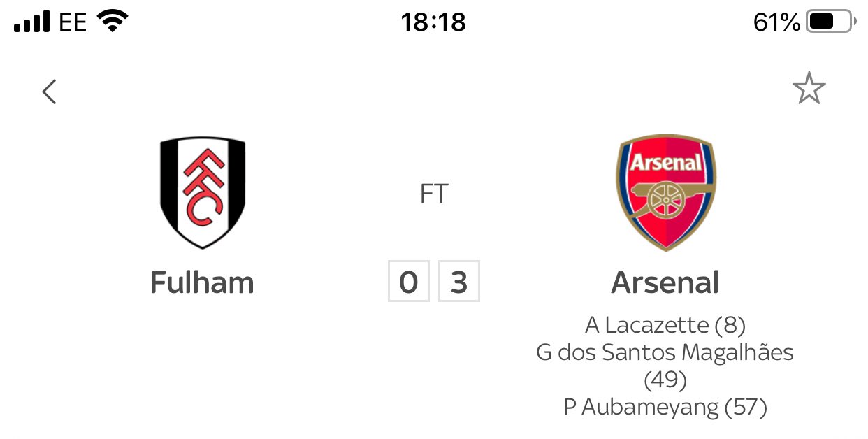The height and width of the screenshot is (439, 868).
Task: Toggle the favourite star for this match
Action: [x=809, y=90]
